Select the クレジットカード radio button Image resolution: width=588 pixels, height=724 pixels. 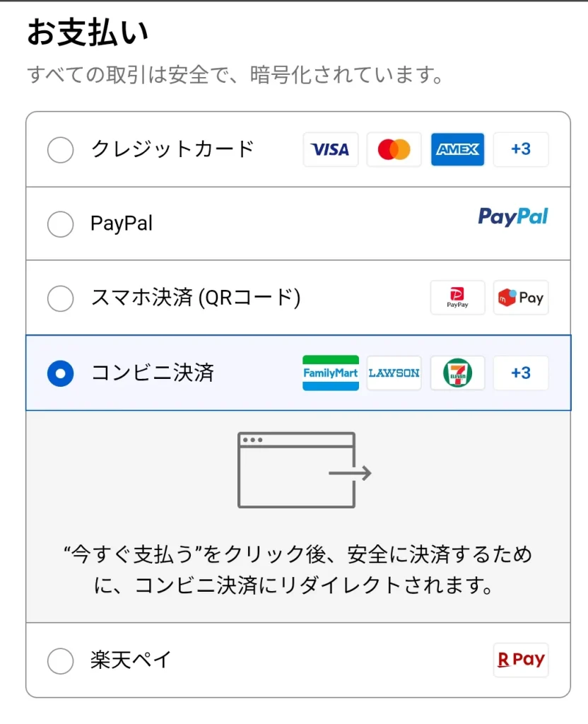point(60,149)
